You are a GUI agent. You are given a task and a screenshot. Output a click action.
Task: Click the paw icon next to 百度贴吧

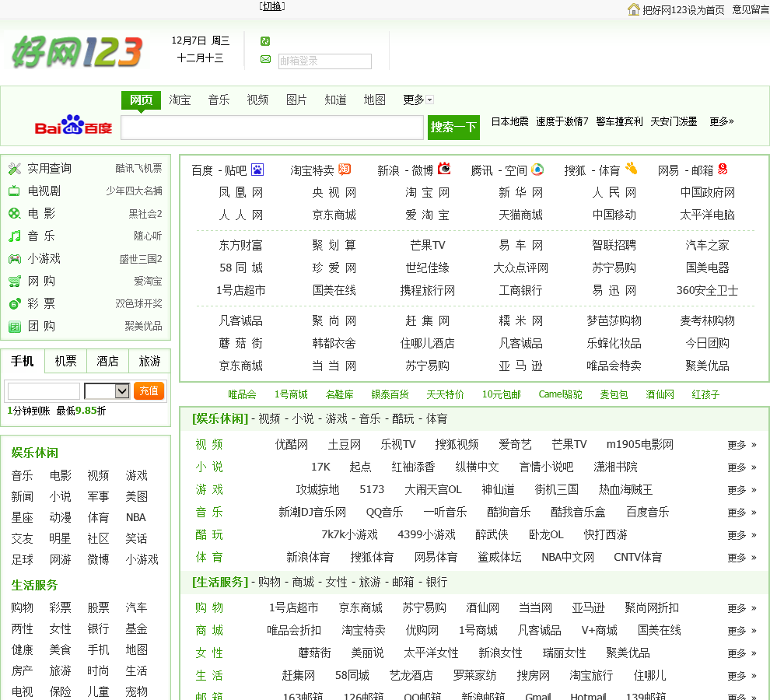[257, 170]
